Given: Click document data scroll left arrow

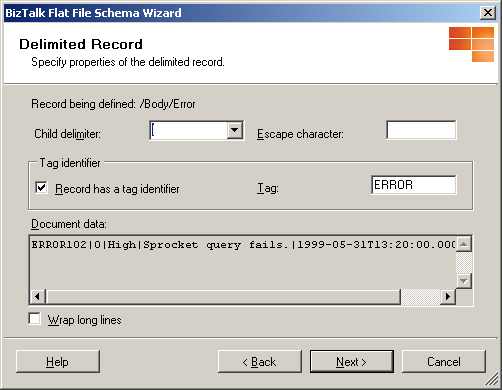Looking at the screenshot, I should click(x=37, y=296).
